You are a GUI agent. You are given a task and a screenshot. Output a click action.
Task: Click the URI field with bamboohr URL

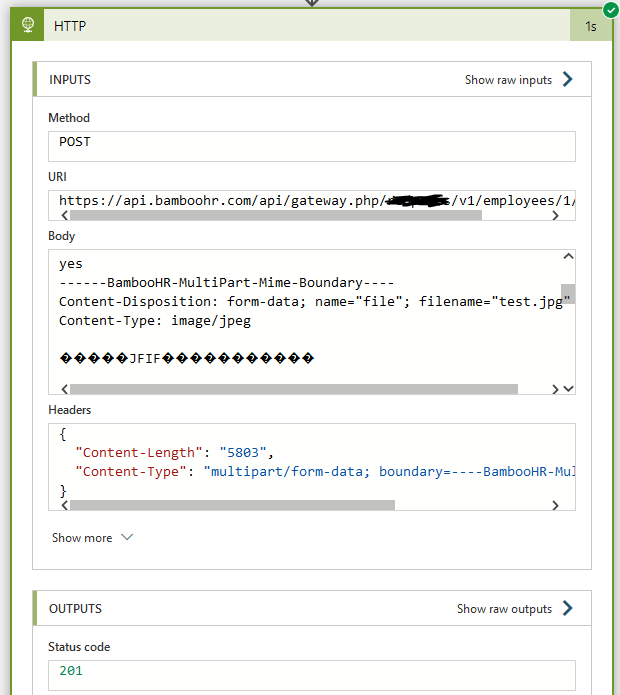pos(311,200)
